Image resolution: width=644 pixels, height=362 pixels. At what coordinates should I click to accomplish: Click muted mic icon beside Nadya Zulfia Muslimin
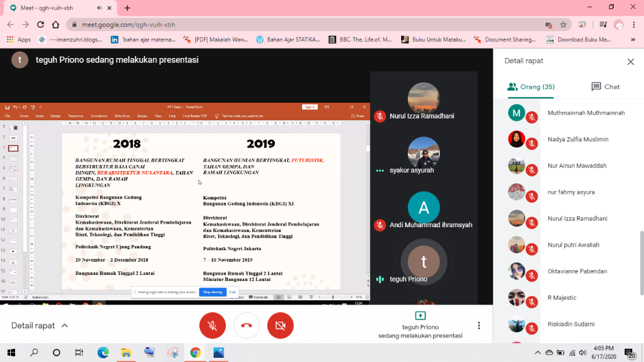click(532, 143)
